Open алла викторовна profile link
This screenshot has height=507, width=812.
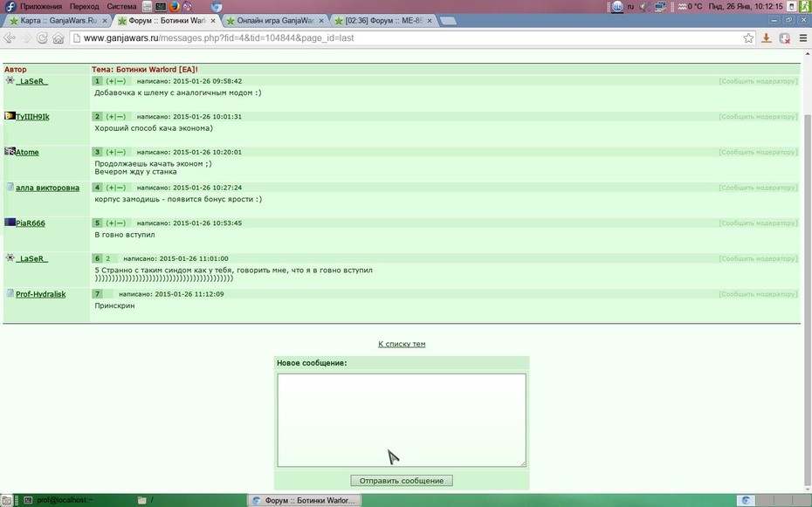click(48, 188)
